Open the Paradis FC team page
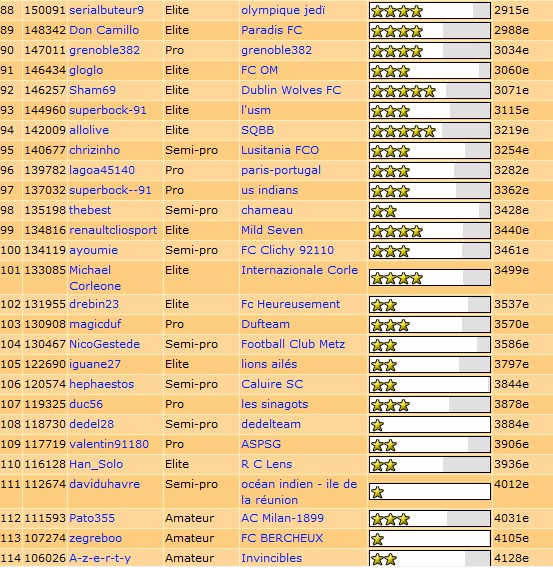553x568 pixels. (272, 30)
